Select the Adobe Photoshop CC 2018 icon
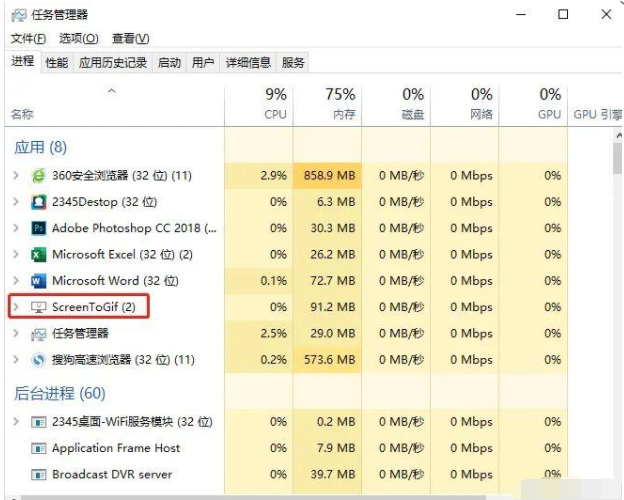 39,228
